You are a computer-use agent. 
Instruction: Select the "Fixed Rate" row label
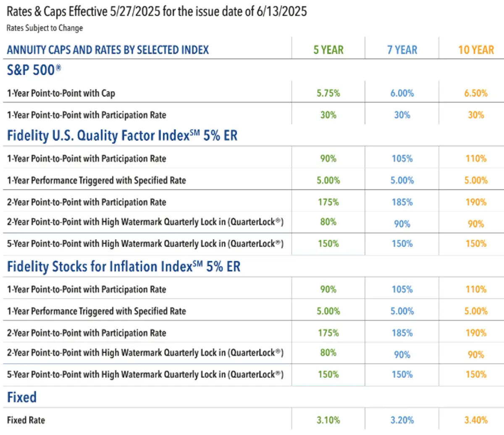26,420
